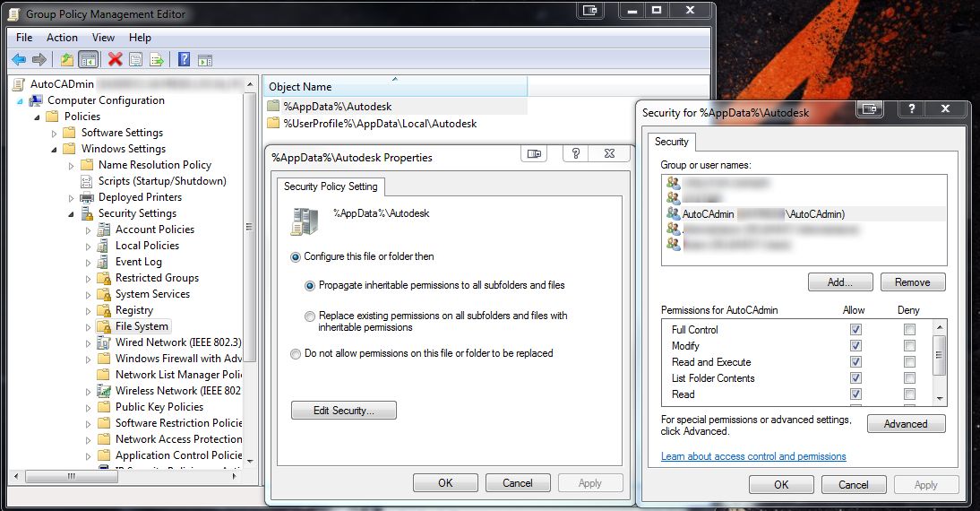Click OK in the Autodesk Properties dialog
The image size is (980, 511).
tap(445, 483)
